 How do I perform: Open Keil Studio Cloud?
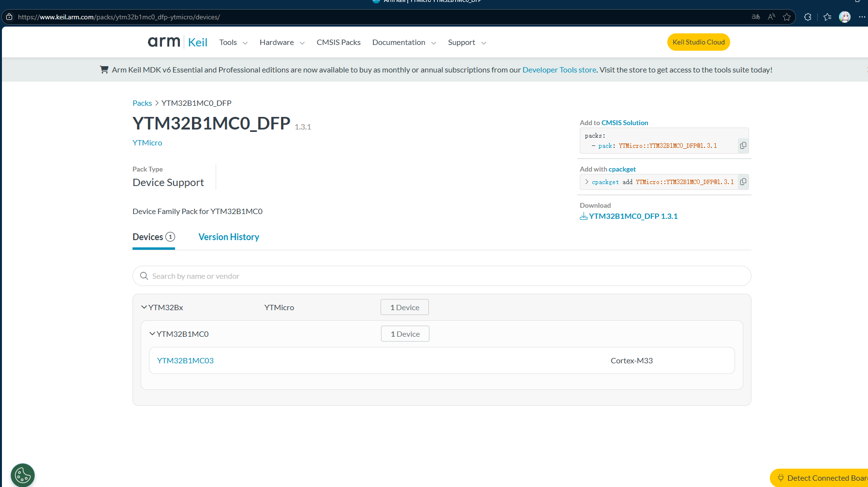pos(699,42)
